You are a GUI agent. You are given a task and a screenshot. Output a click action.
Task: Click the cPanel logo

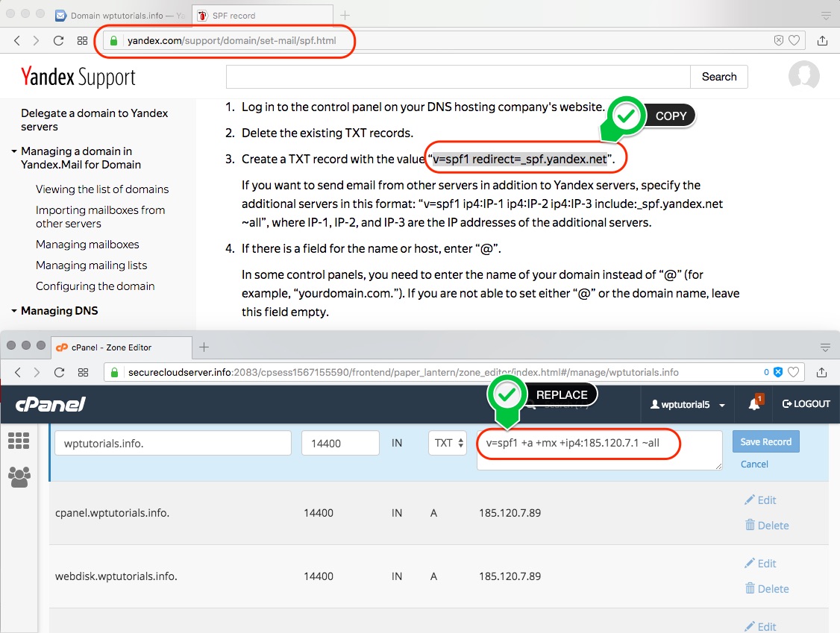coord(51,404)
